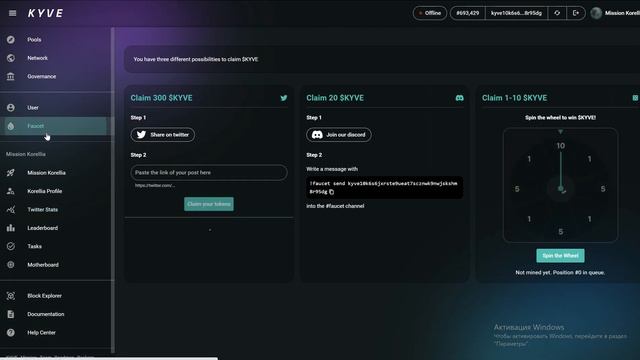
Task: Copy the faucet send command
Action: [331, 192]
